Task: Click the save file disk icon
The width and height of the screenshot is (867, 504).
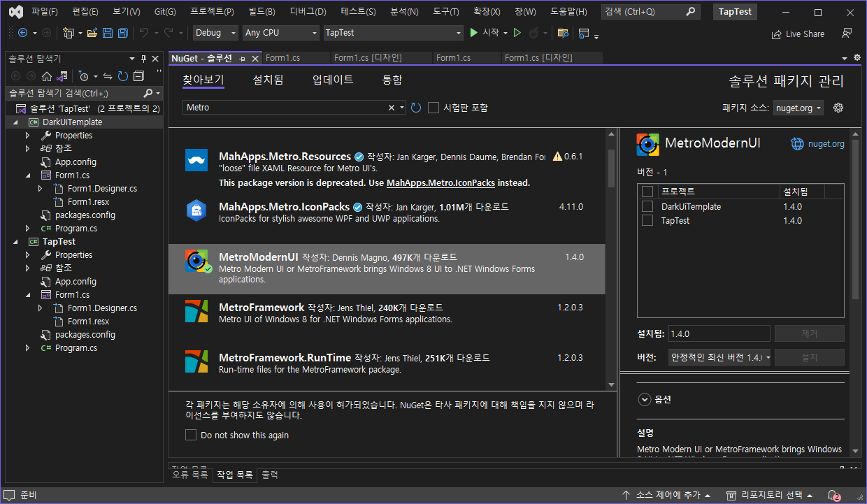Action: 108,33
